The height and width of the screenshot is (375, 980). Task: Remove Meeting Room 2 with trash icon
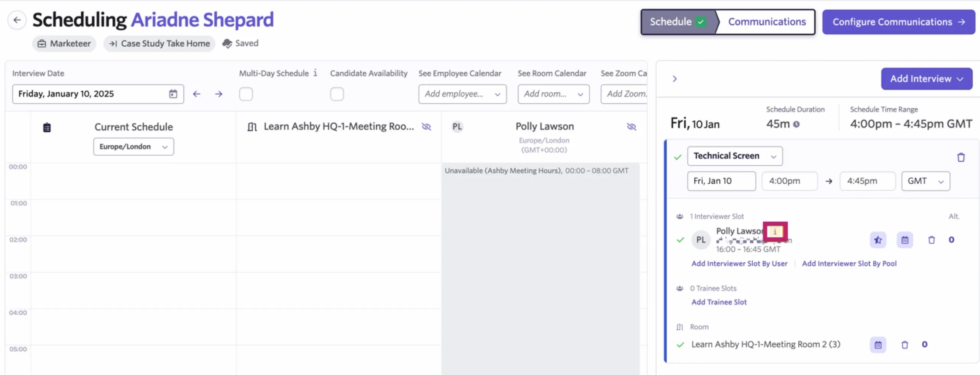coord(905,345)
